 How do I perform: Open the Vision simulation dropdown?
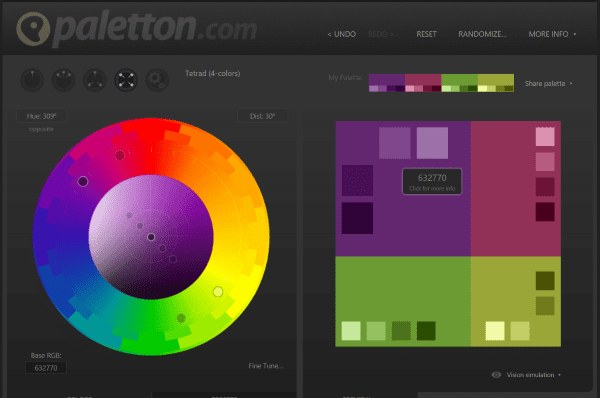click(533, 375)
